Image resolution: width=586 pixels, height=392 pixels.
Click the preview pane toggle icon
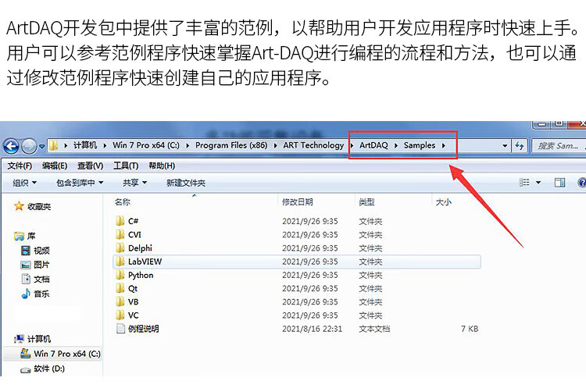click(x=559, y=183)
